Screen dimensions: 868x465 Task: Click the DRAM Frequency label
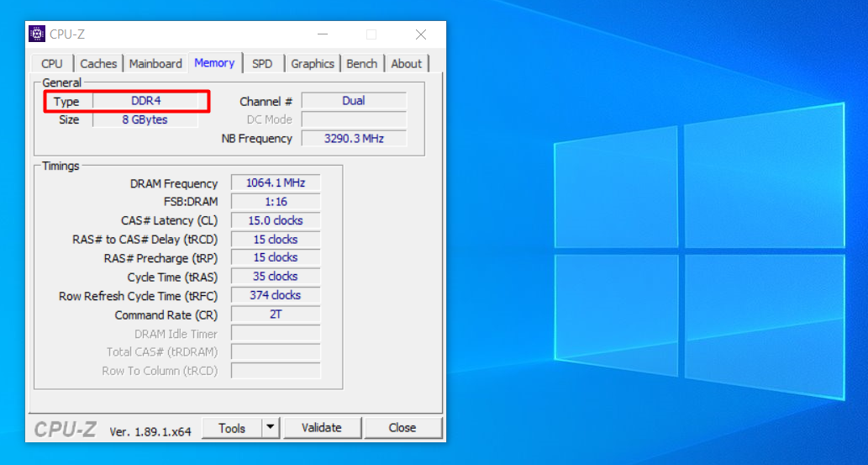(174, 184)
